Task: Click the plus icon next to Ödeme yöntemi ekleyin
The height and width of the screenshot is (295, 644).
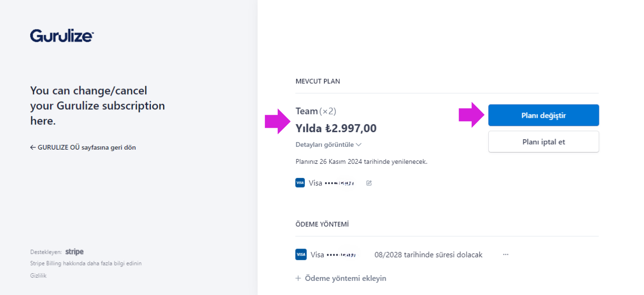Action: 298,278
